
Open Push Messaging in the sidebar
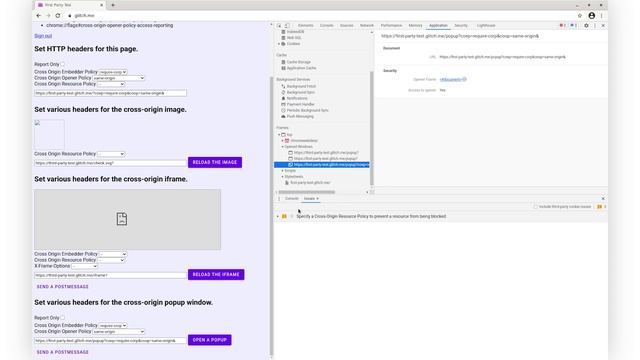click(x=300, y=116)
